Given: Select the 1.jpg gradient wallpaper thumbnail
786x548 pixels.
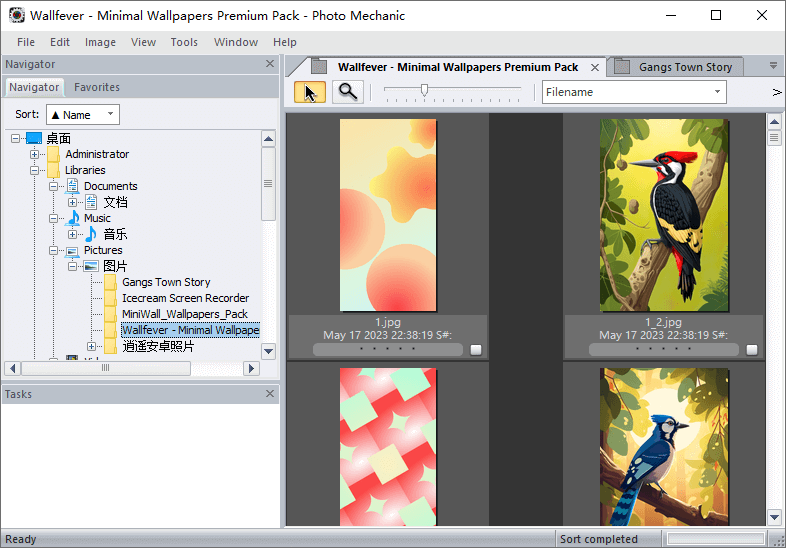Looking at the screenshot, I should (388, 215).
